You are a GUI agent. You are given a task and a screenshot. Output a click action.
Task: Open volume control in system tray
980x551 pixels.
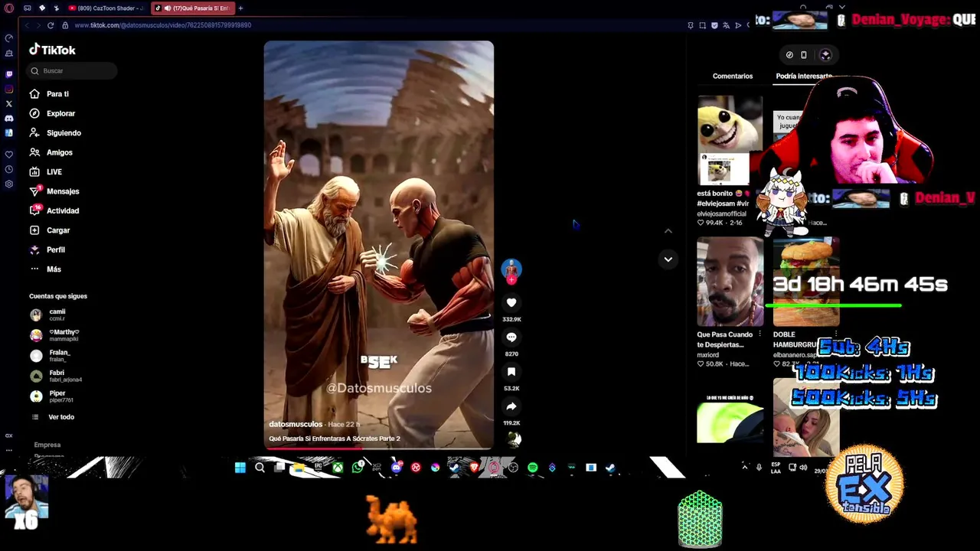(x=803, y=467)
